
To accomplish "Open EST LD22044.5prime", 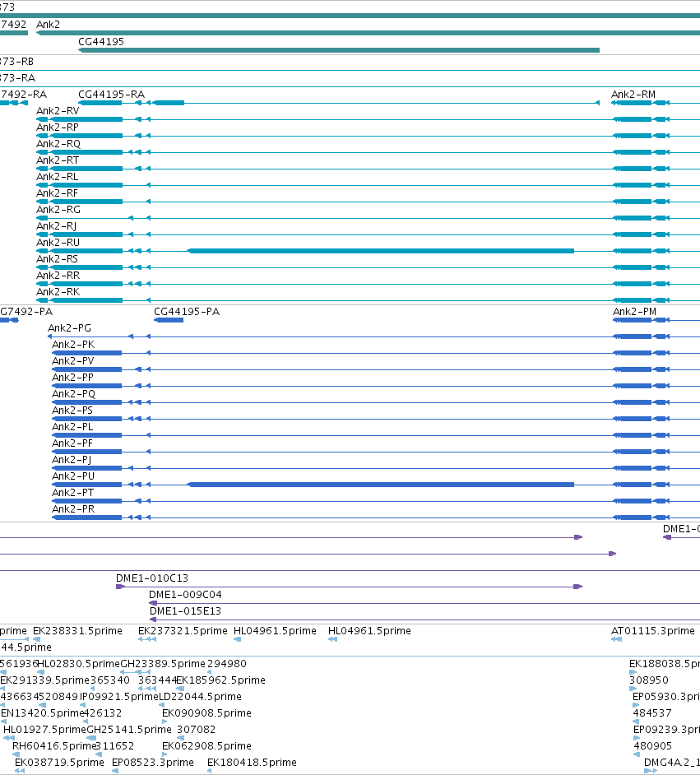I will 201,696.
